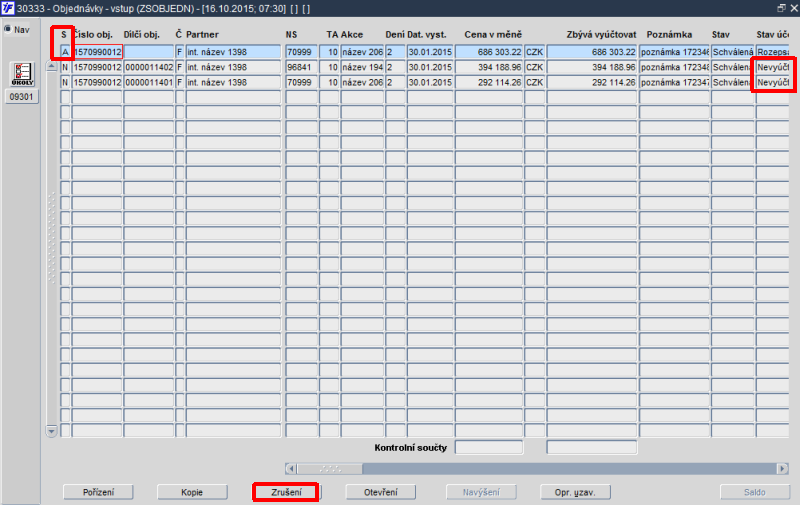The image size is (800, 505).
Task: Click the Zrušení button
Action: pos(286,492)
